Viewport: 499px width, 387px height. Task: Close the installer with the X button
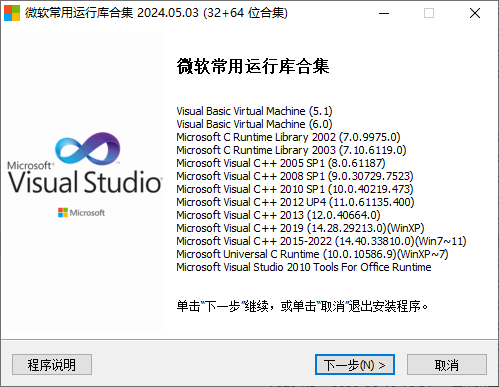click(x=475, y=13)
